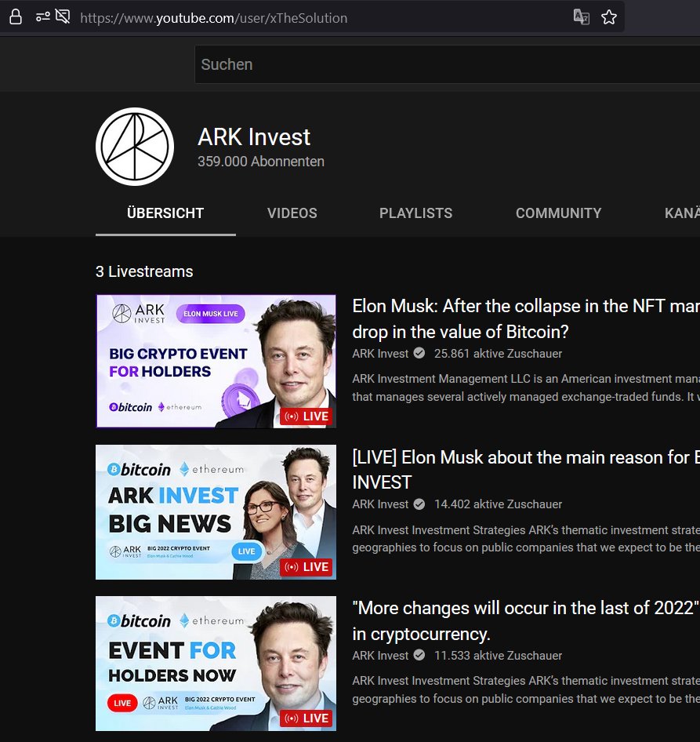700x742 pixels.
Task: Open video titled [LIVE] Elon Musk about main reason
Action: (526, 470)
